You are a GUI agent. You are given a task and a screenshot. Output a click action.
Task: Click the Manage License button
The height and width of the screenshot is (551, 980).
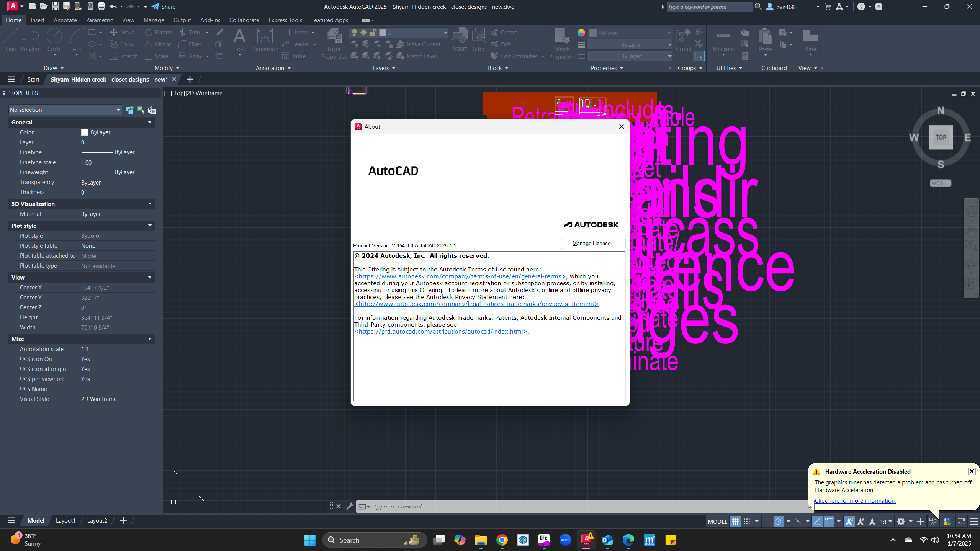592,243
